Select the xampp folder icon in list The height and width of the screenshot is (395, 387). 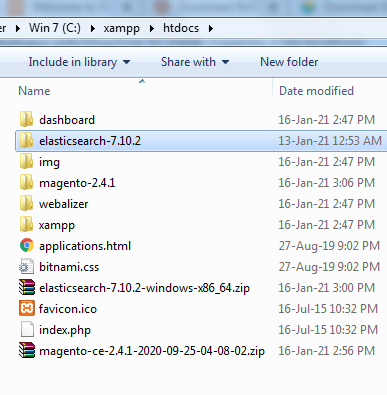[x=26, y=224]
